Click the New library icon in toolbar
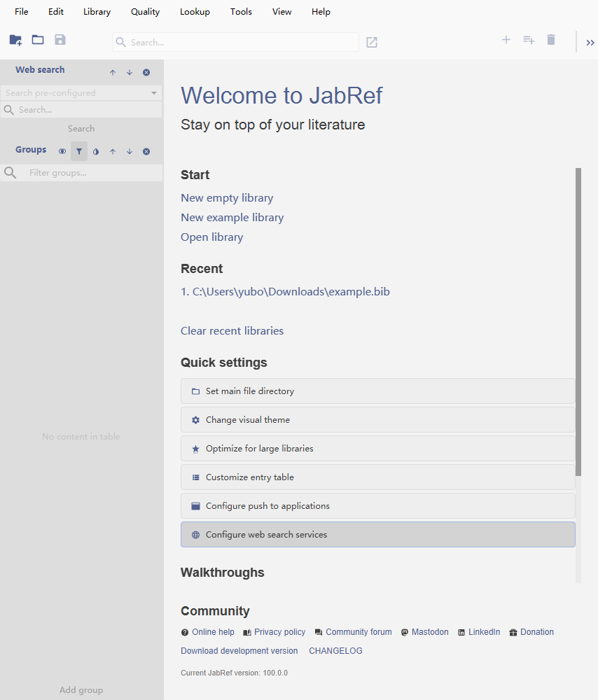 15,40
